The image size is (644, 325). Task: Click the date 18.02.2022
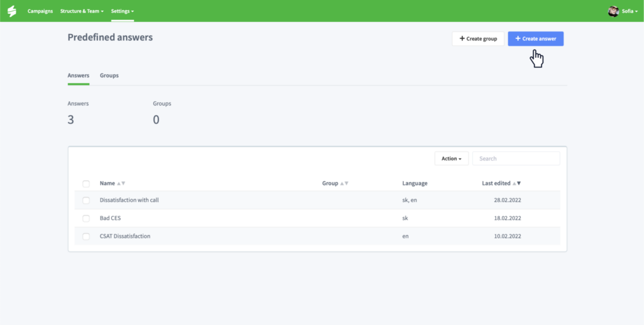point(508,218)
